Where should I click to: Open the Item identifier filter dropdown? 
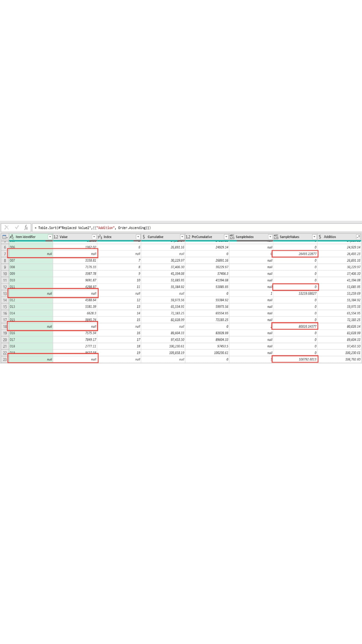pos(50,237)
